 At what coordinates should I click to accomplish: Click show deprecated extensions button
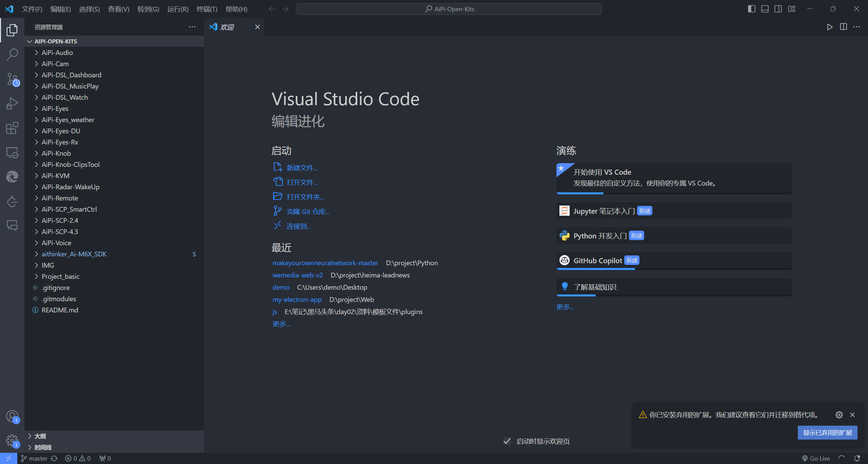(827, 432)
